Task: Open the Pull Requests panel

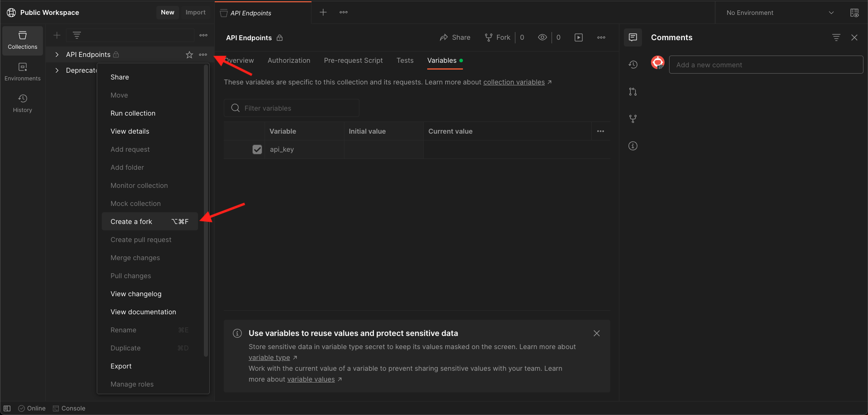Action: [633, 92]
